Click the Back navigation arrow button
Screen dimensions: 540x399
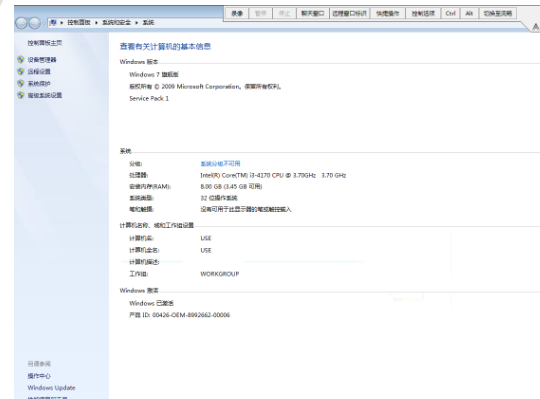point(21,23)
